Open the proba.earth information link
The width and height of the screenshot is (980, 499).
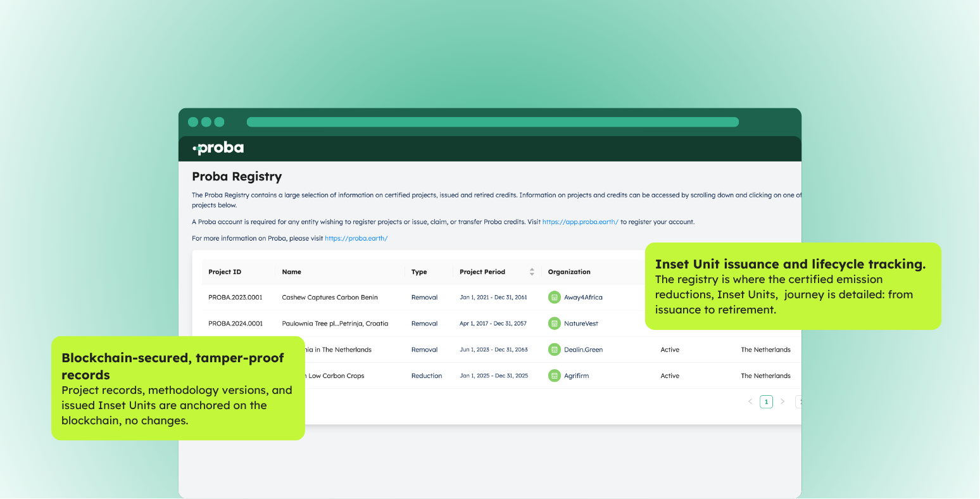tap(356, 239)
